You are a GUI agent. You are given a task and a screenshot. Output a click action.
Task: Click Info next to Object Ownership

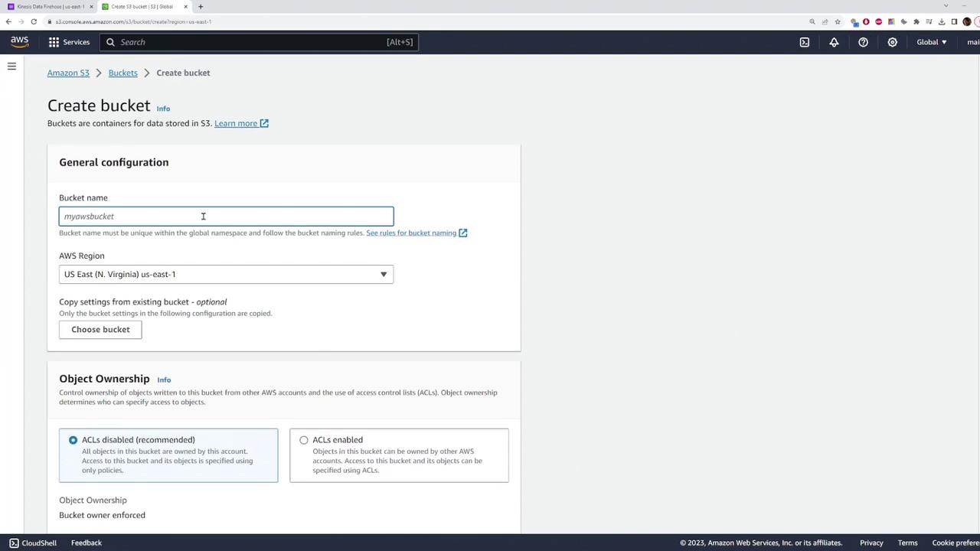tap(164, 380)
